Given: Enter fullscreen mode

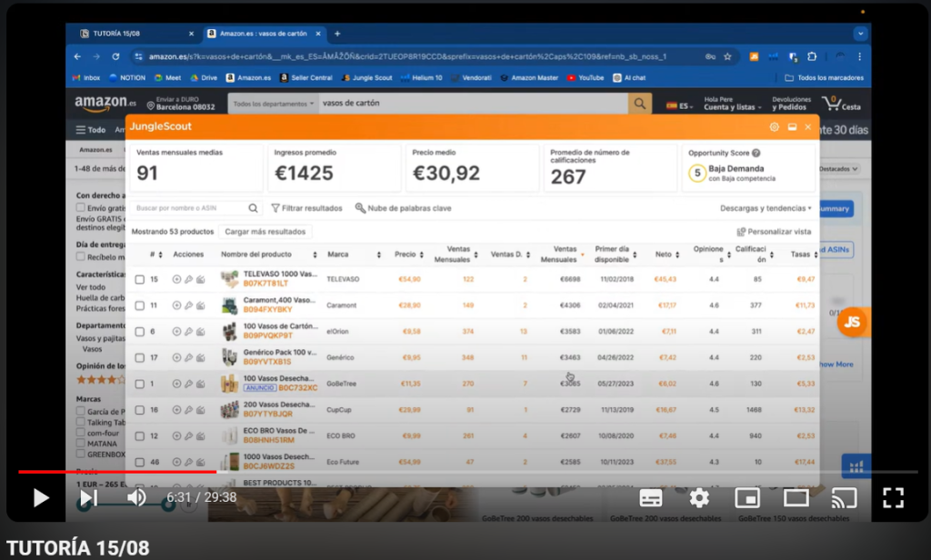Looking at the screenshot, I should coord(893,497).
